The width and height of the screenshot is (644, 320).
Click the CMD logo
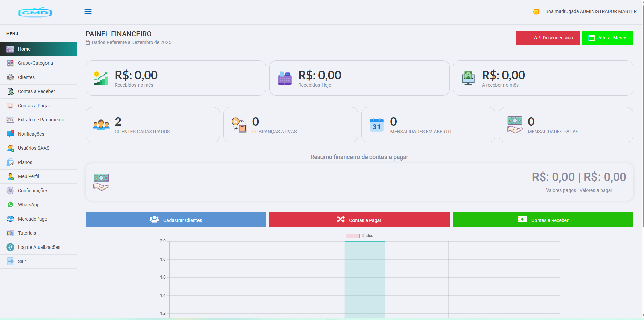[35, 12]
